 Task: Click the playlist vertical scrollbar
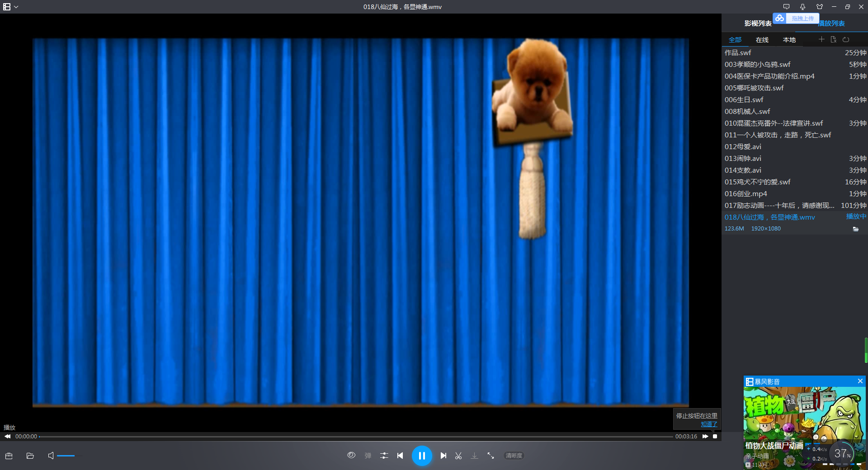coord(866,350)
